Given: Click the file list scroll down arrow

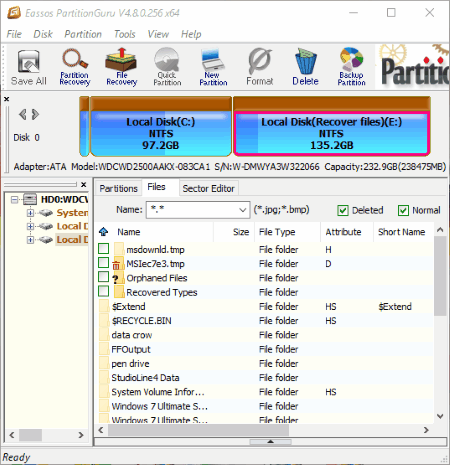Looking at the screenshot, I should (440, 416).
